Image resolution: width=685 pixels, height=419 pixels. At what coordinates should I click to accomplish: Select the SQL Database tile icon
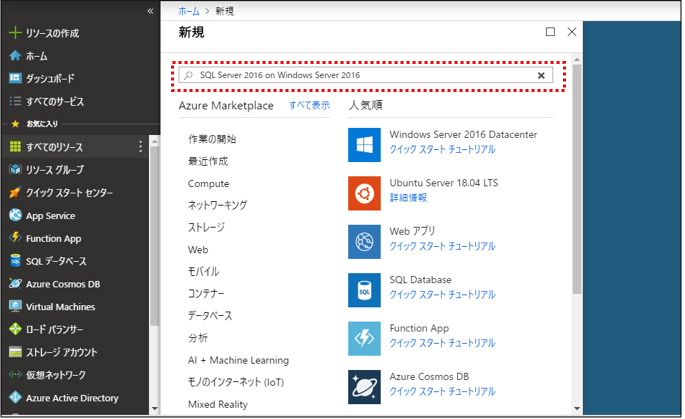click(x=365, y=291)
